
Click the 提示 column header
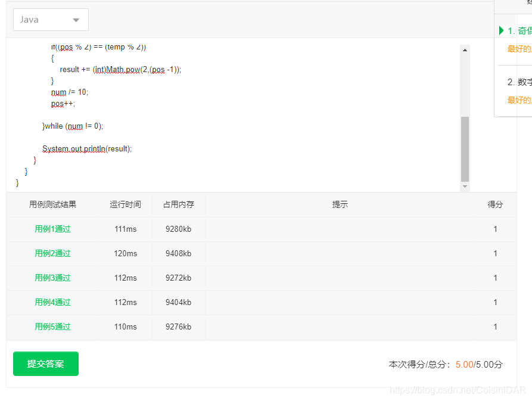[340, 204]
